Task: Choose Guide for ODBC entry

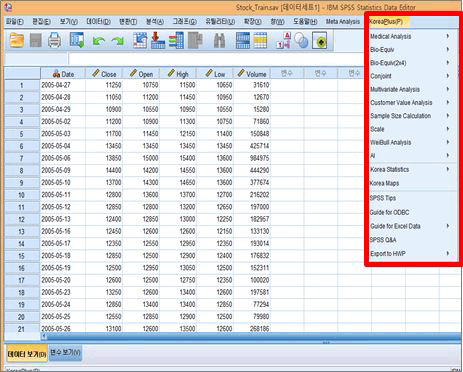Action: pos(411,212)
